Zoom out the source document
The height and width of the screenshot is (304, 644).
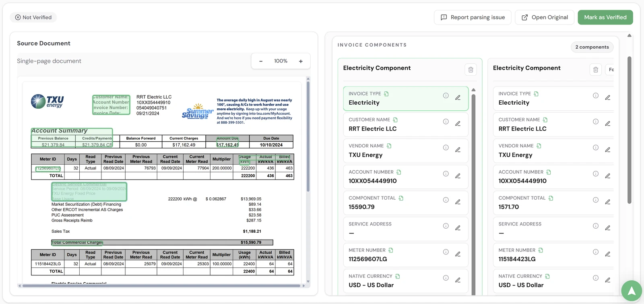coord(261,61)
